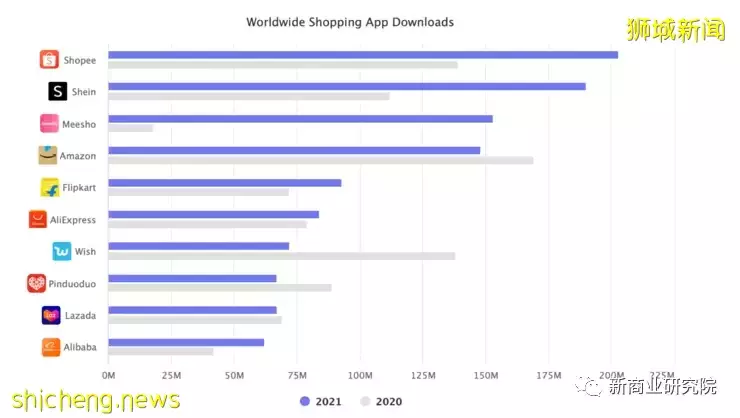Click the Shein label text
The image size is (740, 418).
pos(84,92)
